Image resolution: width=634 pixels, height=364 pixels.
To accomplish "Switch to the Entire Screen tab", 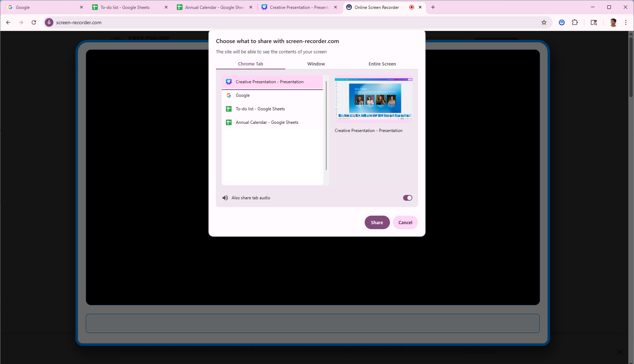I will pos(382,64).
